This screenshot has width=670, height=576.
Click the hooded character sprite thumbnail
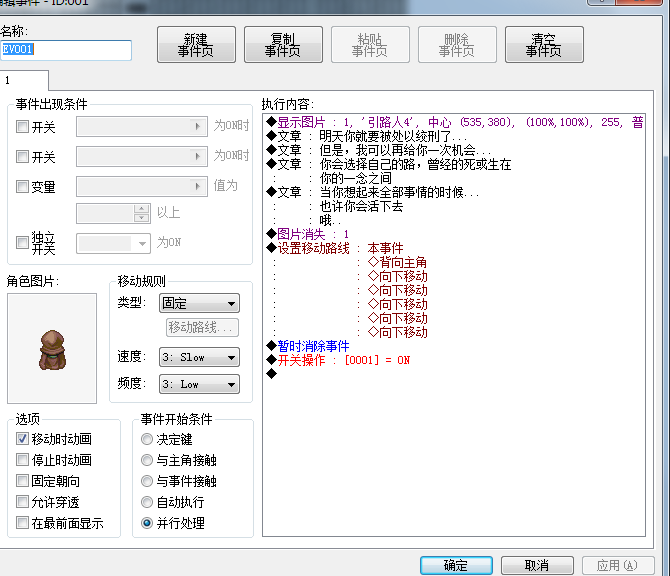pyautogui.click(x=52, y=349)
